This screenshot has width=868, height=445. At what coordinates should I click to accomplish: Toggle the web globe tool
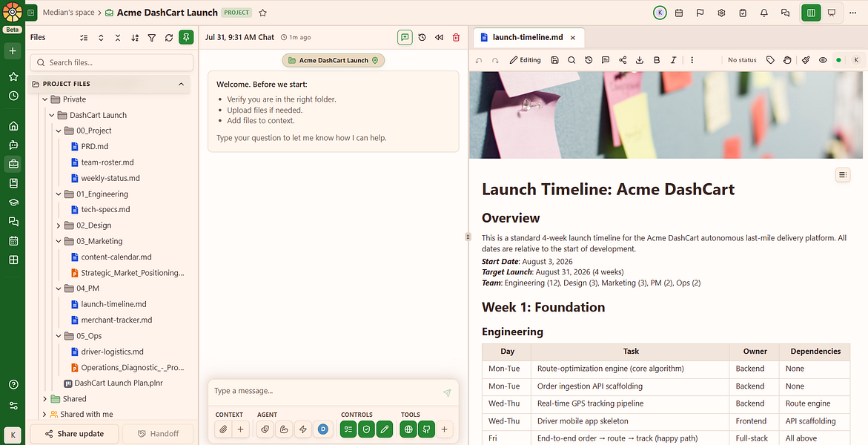[x=408, y=429]
